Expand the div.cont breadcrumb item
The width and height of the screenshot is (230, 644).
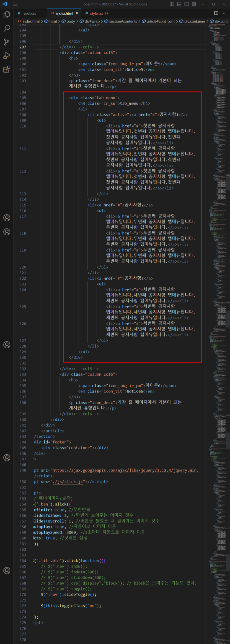[219, 21]
